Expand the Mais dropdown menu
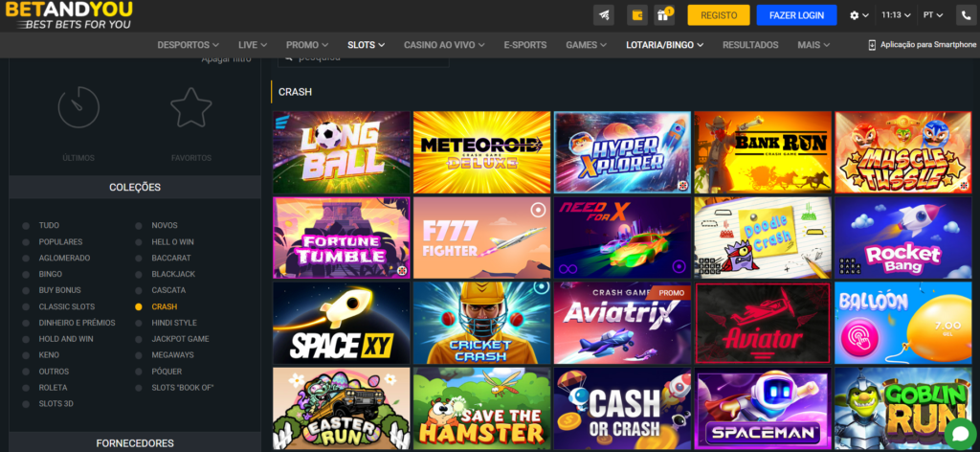980x452 pixels. (x=813, y=45)
